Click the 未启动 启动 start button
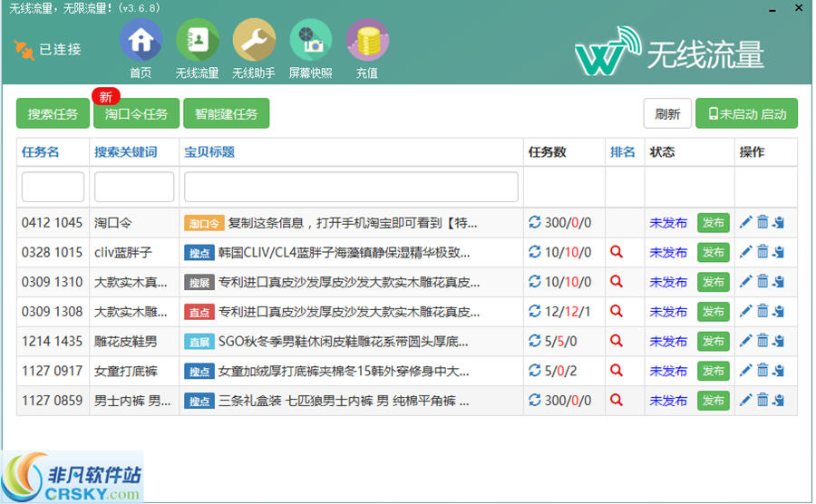 click(x=747, y=113)
